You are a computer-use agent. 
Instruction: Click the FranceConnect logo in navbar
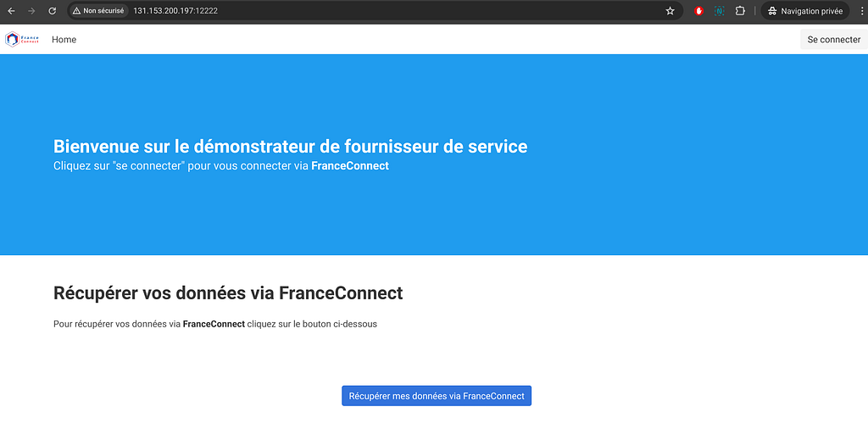pos(22,39)
